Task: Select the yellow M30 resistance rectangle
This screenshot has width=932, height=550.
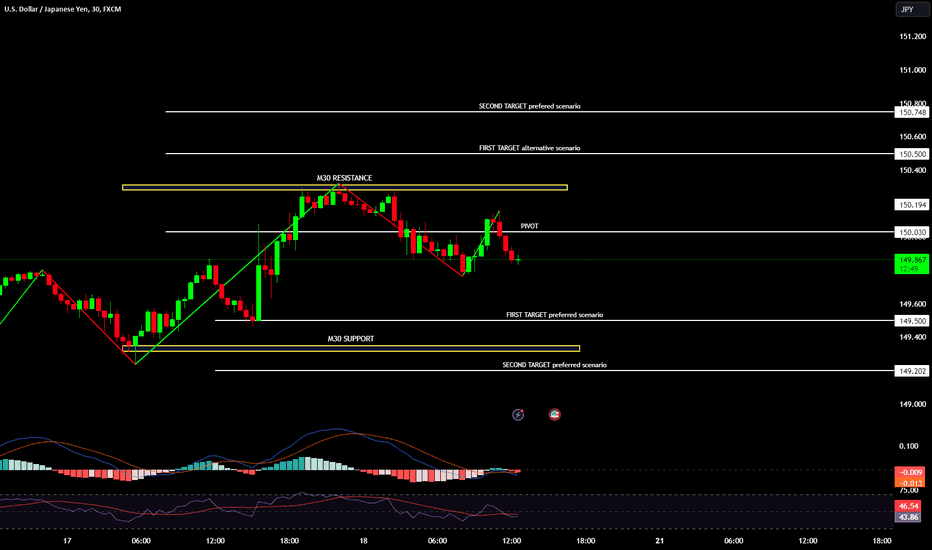Action: (345, 187)
